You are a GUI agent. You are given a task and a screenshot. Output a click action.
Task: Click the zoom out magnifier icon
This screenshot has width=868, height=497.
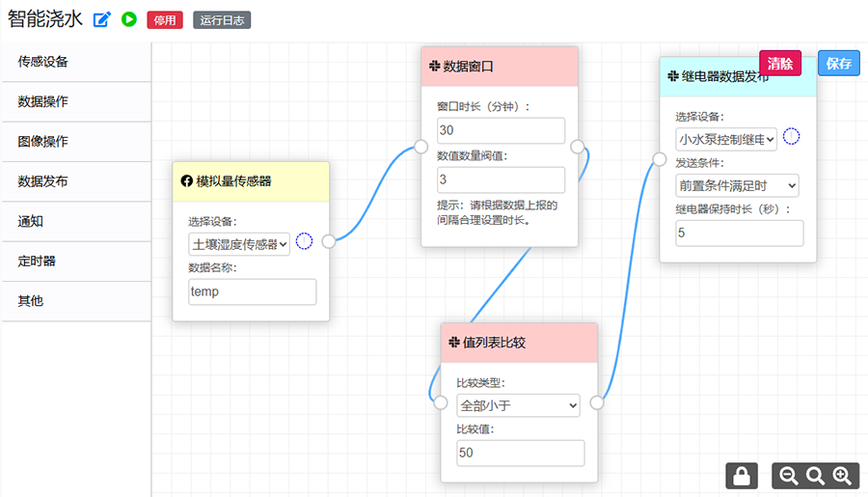[789, 476]
